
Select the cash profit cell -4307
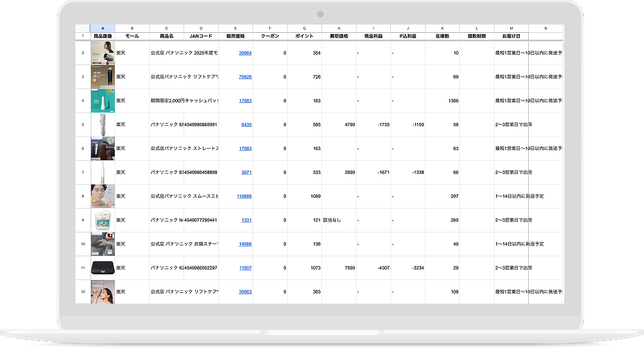tap(374, 268)
